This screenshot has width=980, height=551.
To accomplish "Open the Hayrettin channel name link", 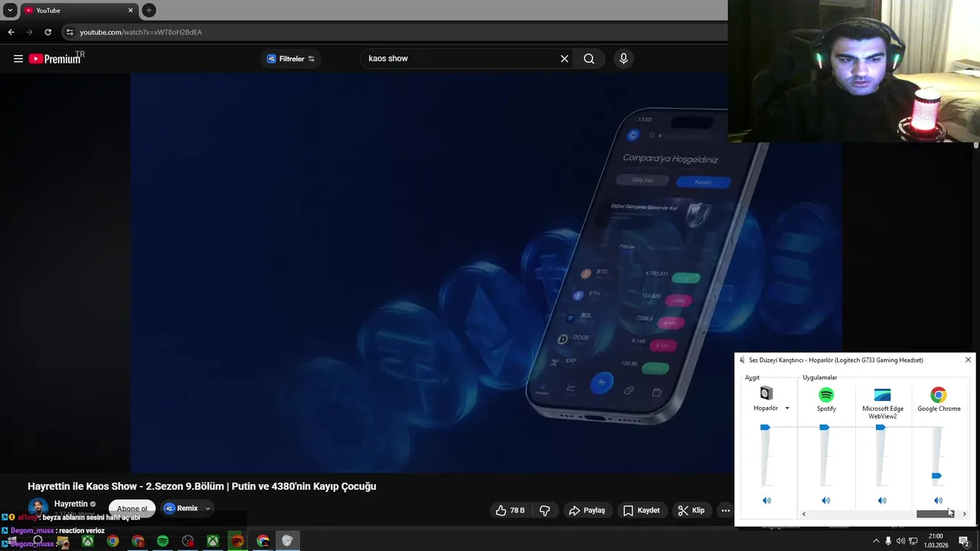I will pos(71,504).
